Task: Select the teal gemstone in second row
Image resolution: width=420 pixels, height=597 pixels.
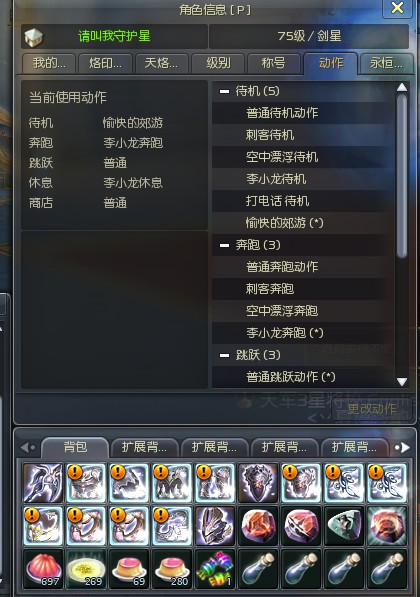Action: [x=344, y=526]
